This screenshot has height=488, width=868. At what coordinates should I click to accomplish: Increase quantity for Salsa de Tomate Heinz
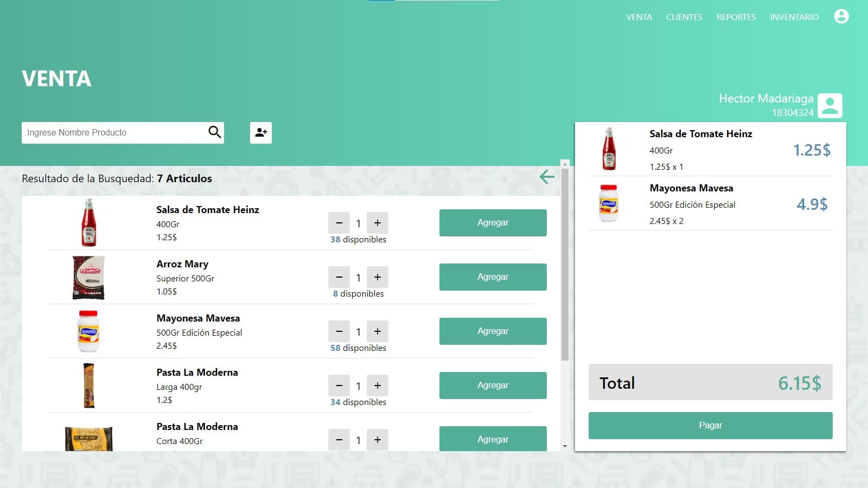point(378,223)
